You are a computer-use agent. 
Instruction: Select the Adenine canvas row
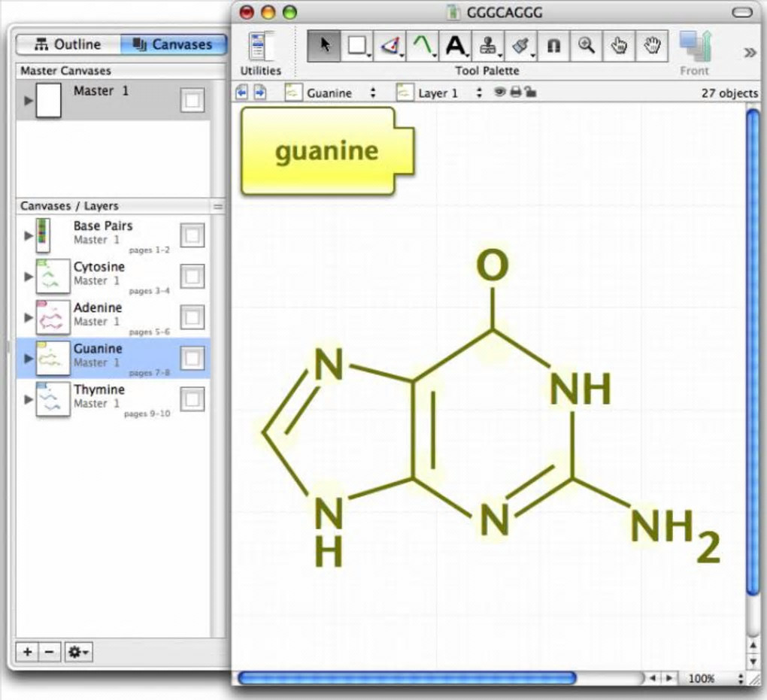[x=114, y=318]
